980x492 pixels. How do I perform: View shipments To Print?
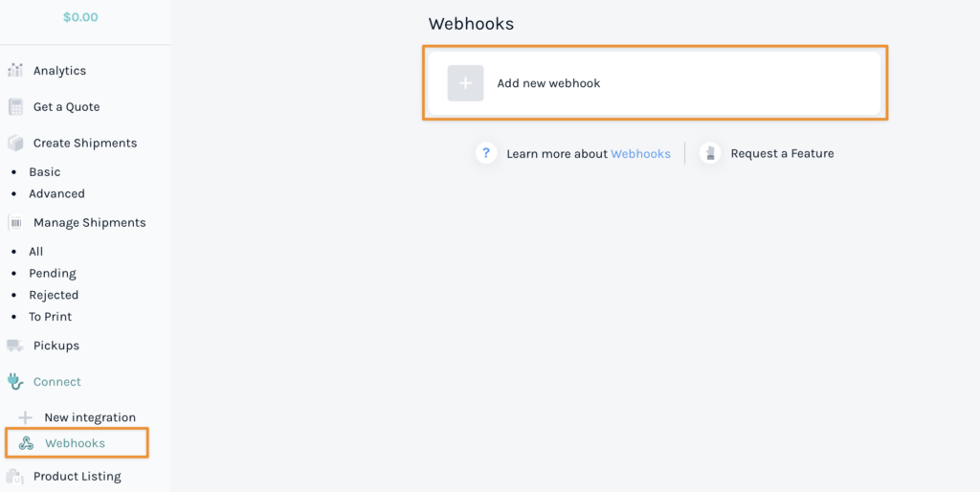click(50, 317)
